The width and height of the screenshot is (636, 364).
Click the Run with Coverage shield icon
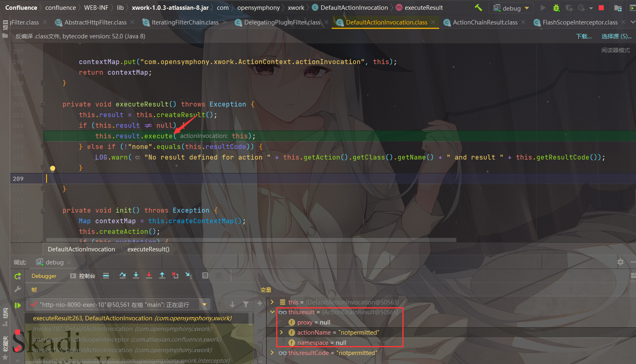[569, 8]
